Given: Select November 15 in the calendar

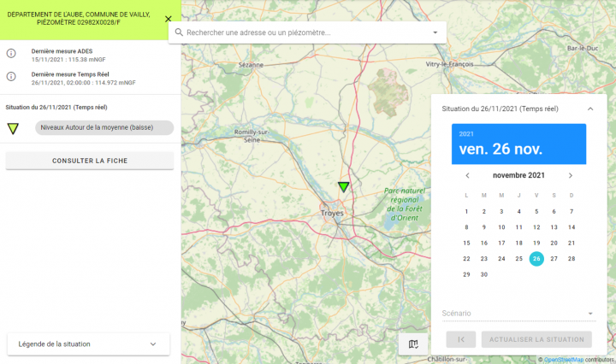Looking at the screenshot, I should 466,243.
